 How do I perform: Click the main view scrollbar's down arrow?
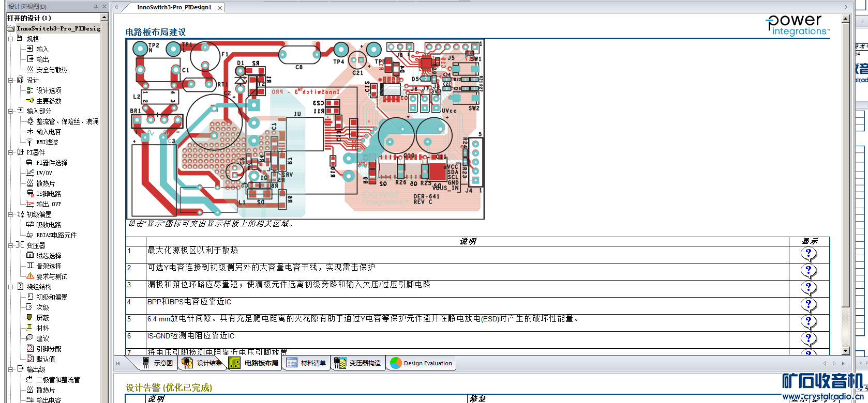[x=846, y=351]
